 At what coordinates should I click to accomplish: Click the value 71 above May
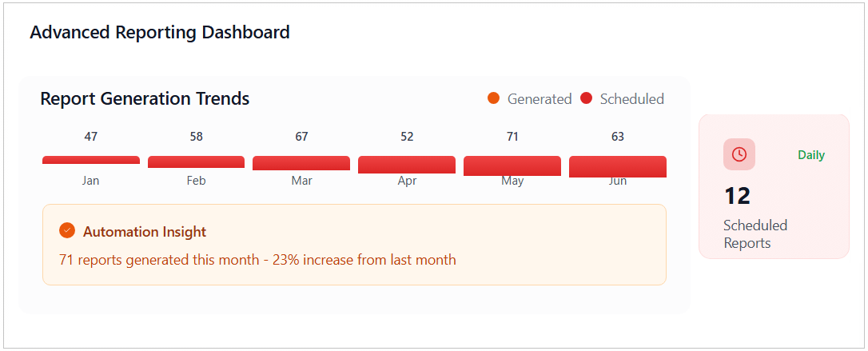[512, 137]
